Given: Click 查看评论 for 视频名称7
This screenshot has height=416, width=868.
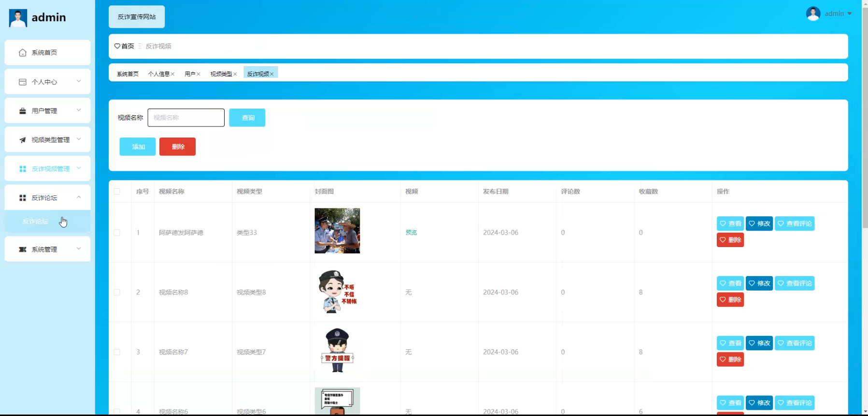Looking at the screenshot, I should coord(795,343).
